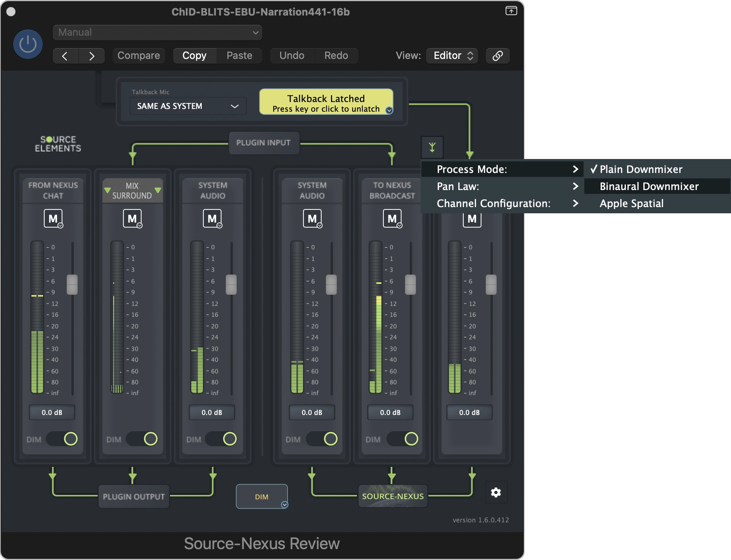Click the FROM NEXUS CHAT header label
This screenshot has width=731, height=560.
[53, 190]
